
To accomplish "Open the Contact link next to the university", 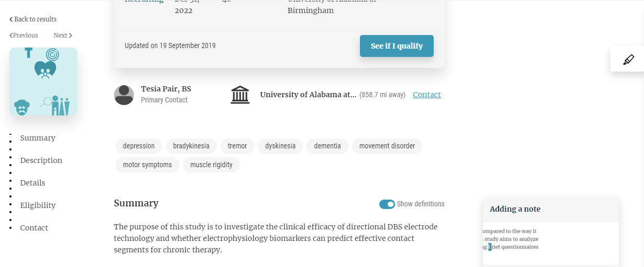I will 427,95.
